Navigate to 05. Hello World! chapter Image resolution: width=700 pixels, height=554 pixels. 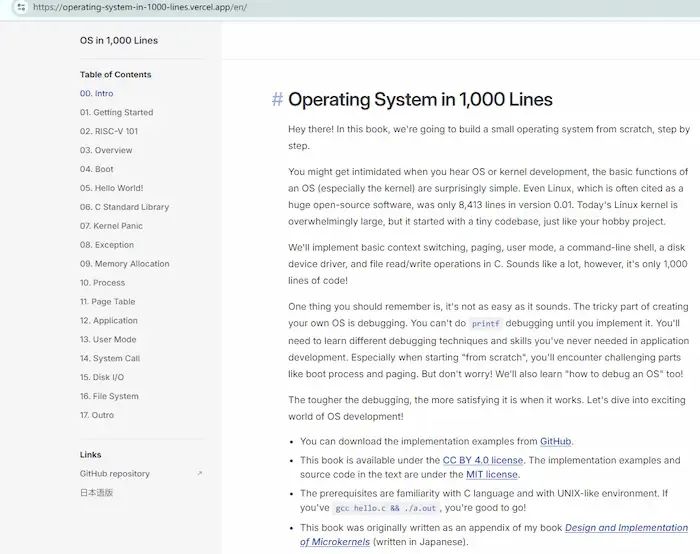tap(112, 188)
